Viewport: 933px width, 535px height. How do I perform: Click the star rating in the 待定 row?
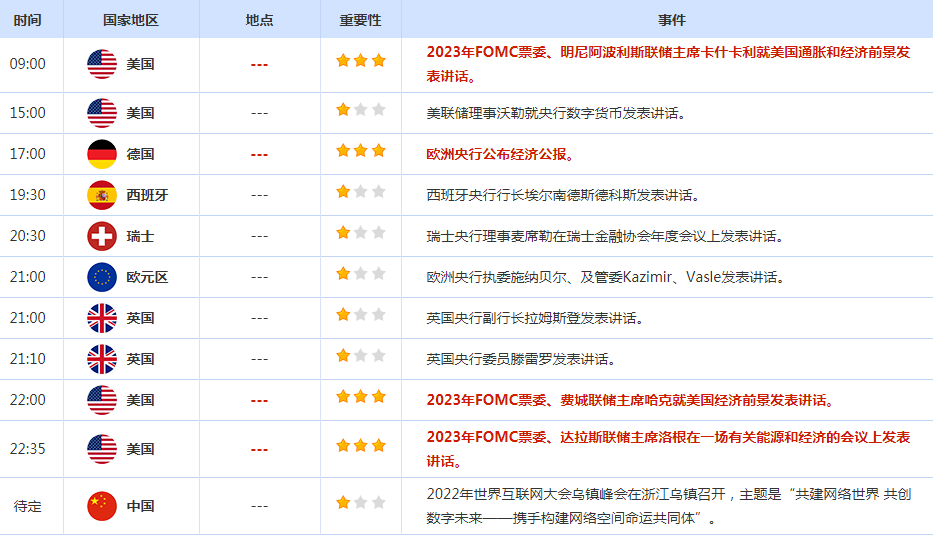point(361,503)
